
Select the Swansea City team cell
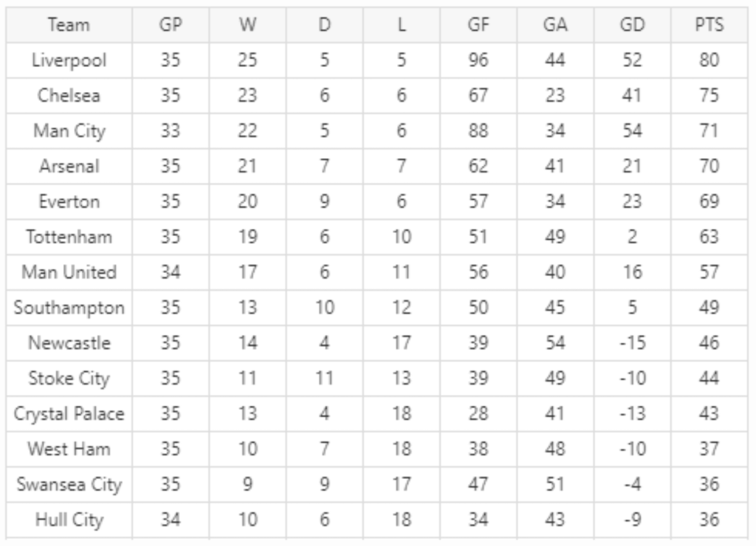[x=69, y=485]
